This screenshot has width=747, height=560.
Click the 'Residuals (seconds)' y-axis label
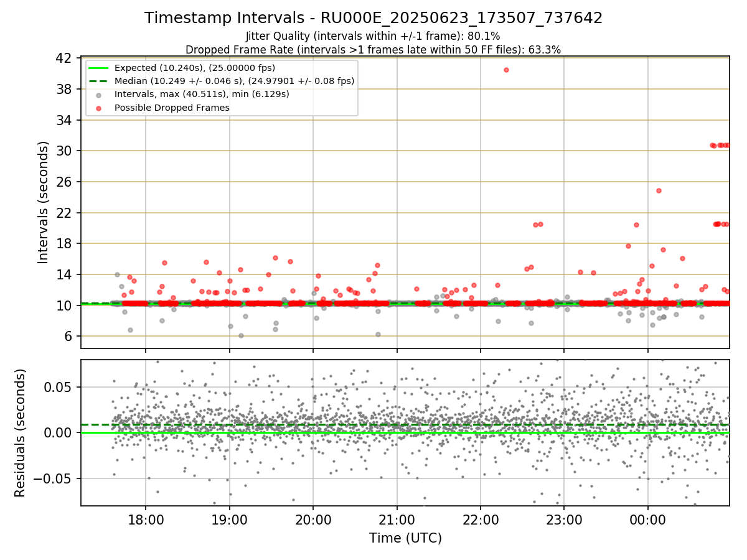[x=20, y=432]
